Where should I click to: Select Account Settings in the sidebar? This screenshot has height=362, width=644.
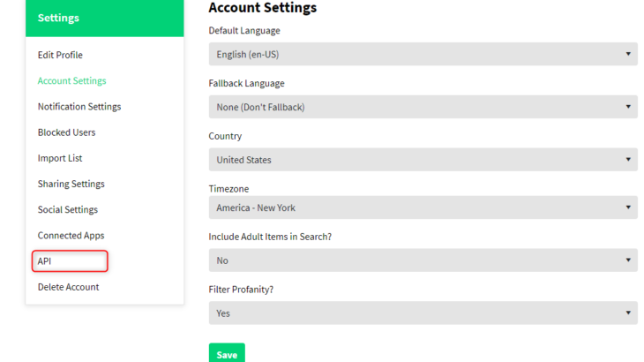pos(71,80)
